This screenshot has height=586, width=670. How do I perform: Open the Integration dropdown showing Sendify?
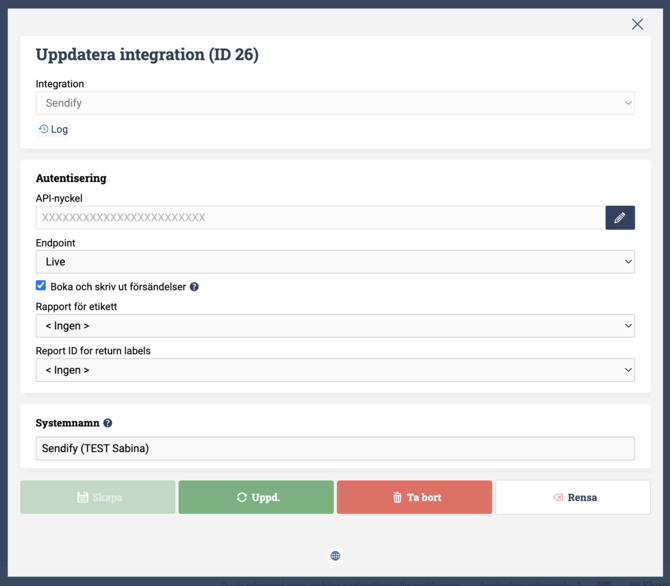click(x=335, y=103)
